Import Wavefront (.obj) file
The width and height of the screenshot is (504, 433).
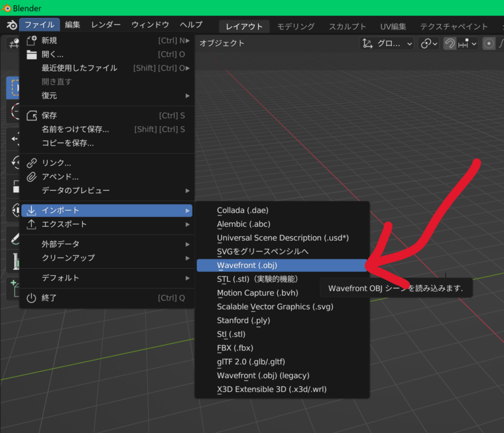tap(282, 265)
